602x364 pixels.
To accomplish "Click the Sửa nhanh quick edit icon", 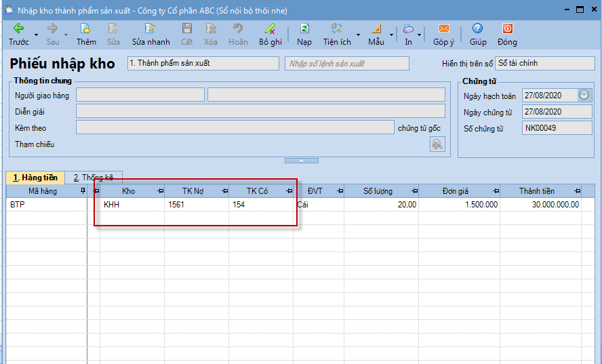I will pos(150,28).
